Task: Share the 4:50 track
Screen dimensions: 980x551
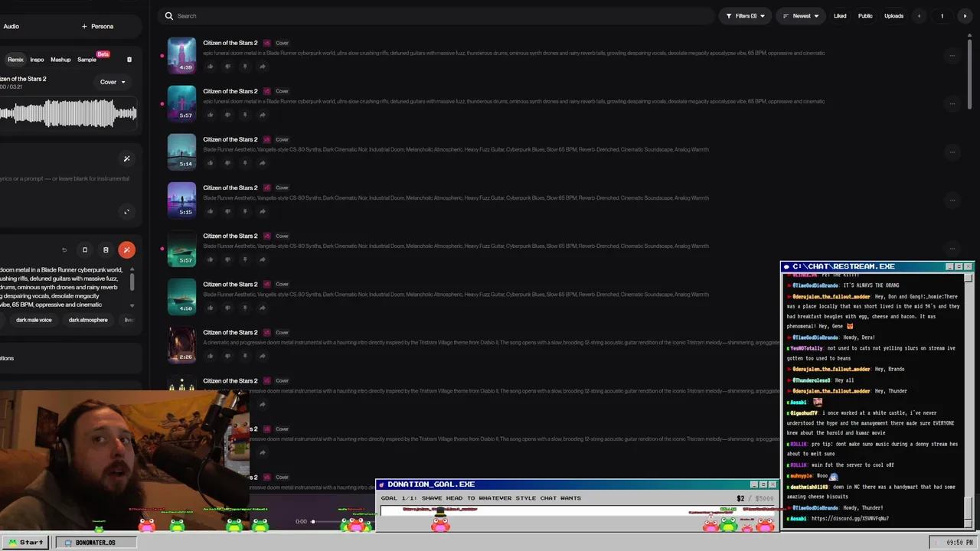Action: (x=262, y=308)
